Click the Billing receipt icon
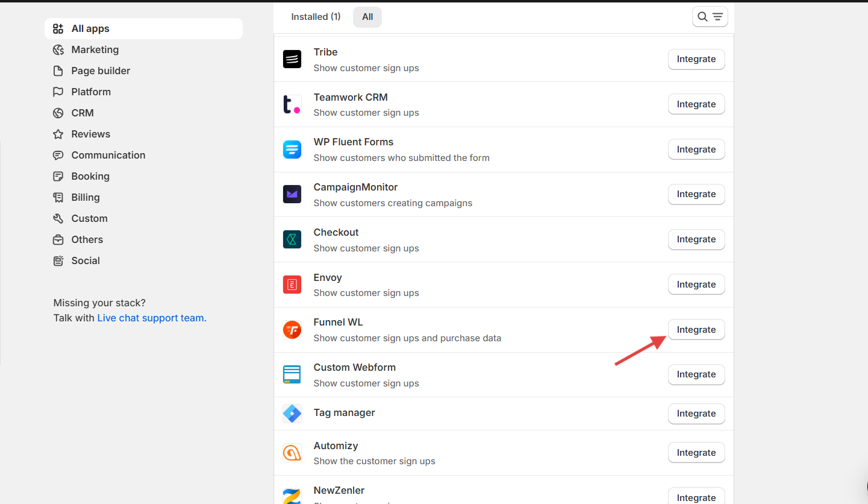Viewport: 868px width, 504px height. coord(58,198)
